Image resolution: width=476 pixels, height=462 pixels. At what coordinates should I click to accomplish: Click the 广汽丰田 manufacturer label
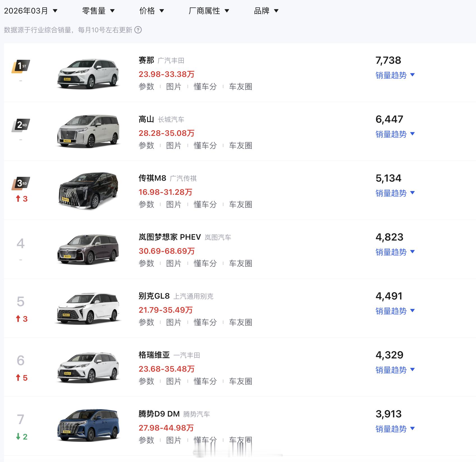coord(171,61)
